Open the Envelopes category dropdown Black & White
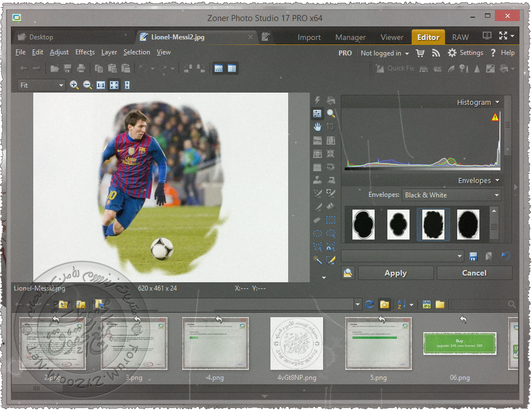Viewport: 532px width, 412px height. pyautogui.click(x=451, y=195)
